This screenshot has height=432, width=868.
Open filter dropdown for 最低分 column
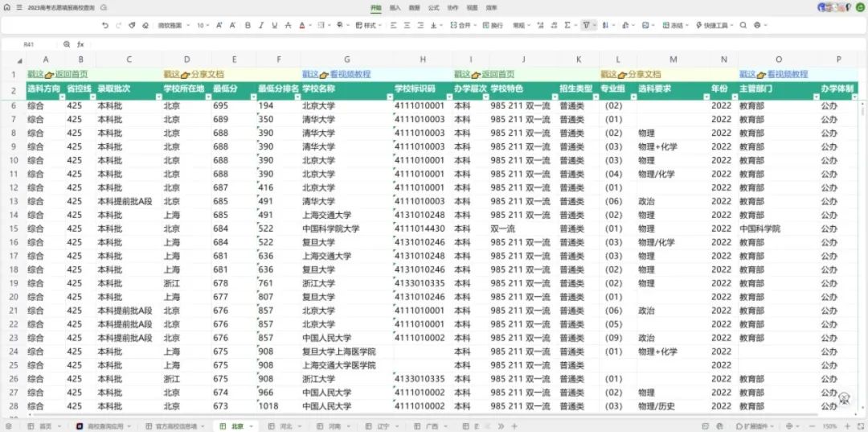point(252,97)
